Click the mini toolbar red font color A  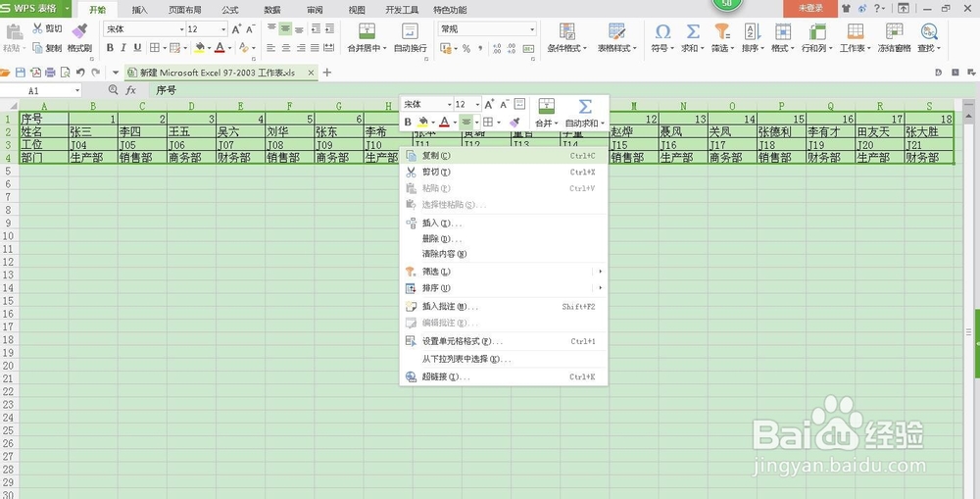444,122
